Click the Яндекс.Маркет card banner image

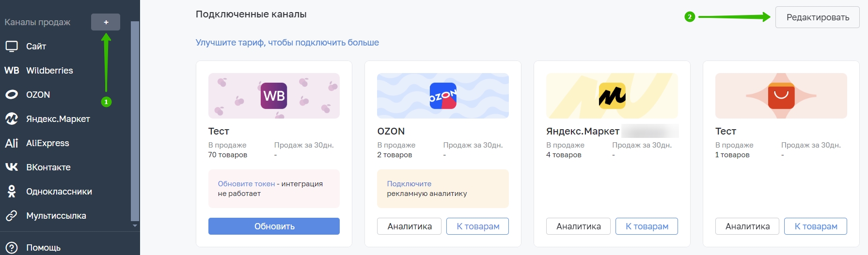pyautogui.click(x=612, y=96)
